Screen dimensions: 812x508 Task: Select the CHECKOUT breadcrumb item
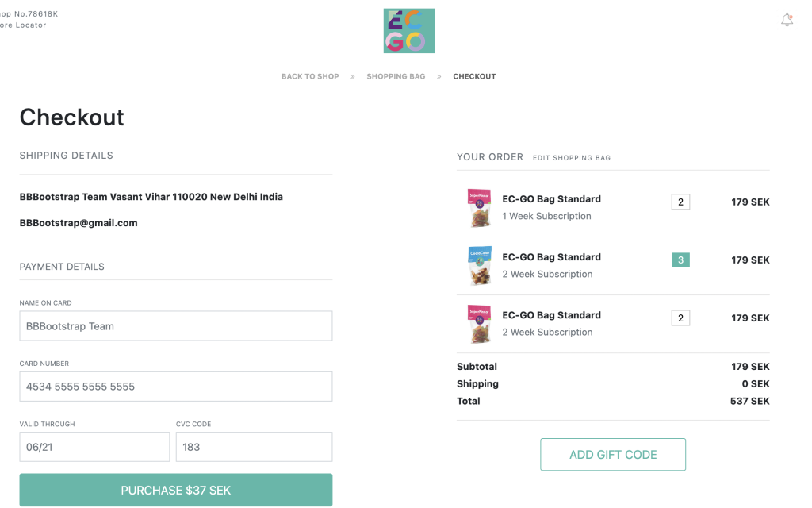click(x=474, y=76)
